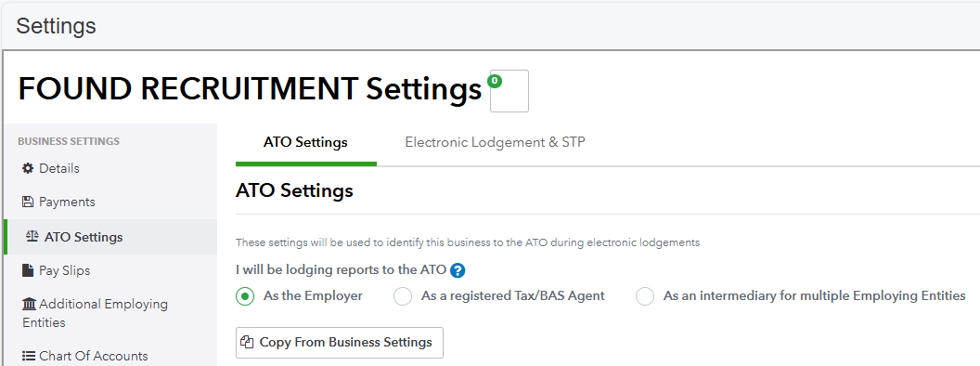Image resolution: width=980 pixels, height=366 pixels.
Task: Select the As the Employer radio option
Action: click(x=245, y=296)
